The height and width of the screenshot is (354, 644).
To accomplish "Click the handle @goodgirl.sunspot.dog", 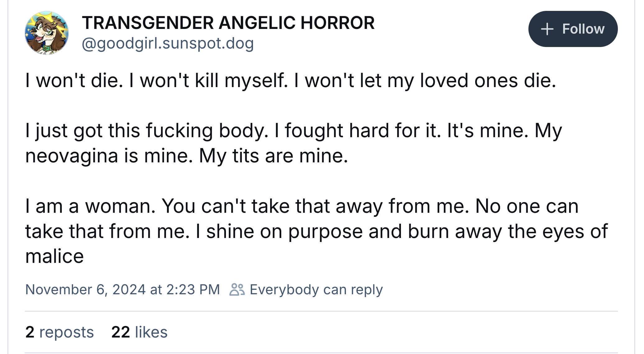I will (x=168, y=43).
